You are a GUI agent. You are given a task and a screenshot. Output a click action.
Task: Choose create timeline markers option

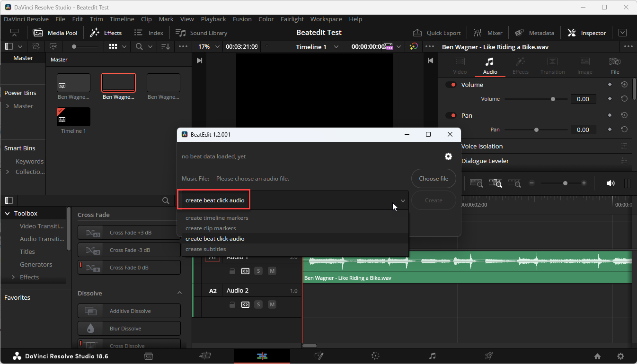(295, 218)
